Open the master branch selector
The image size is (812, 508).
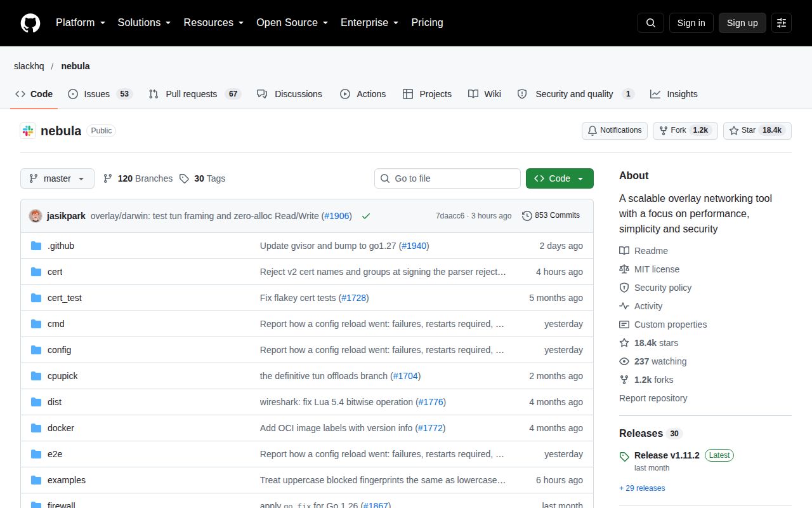point(57,178)
